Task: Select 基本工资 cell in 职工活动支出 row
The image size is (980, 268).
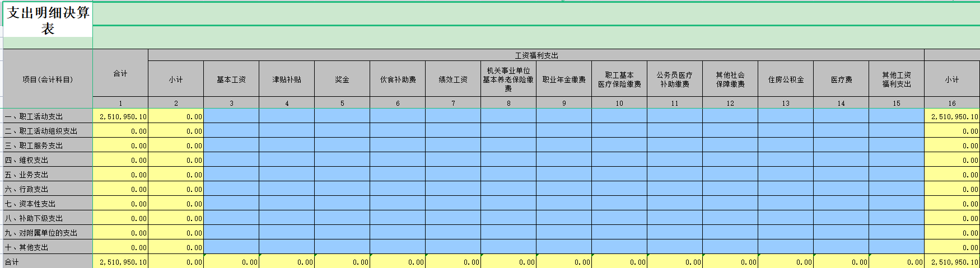Action: (x=231, y=116)
